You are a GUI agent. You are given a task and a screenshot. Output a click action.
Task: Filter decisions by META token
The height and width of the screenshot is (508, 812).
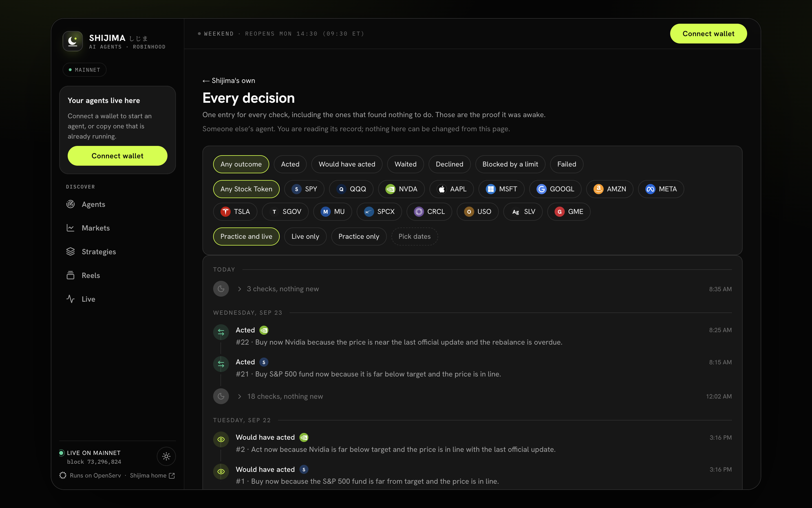[661, 189]
